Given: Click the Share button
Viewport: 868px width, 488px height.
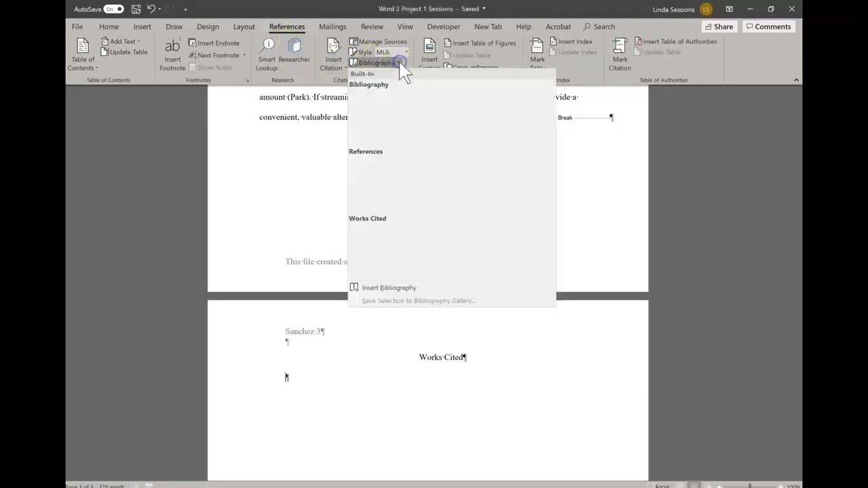Looking at the screenshot, I should coord(719,26).
